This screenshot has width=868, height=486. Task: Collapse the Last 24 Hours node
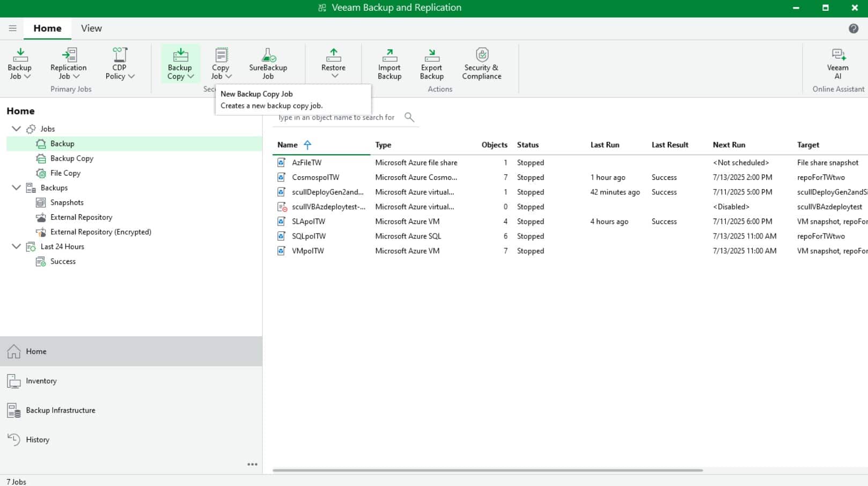(x=16, y=246)
